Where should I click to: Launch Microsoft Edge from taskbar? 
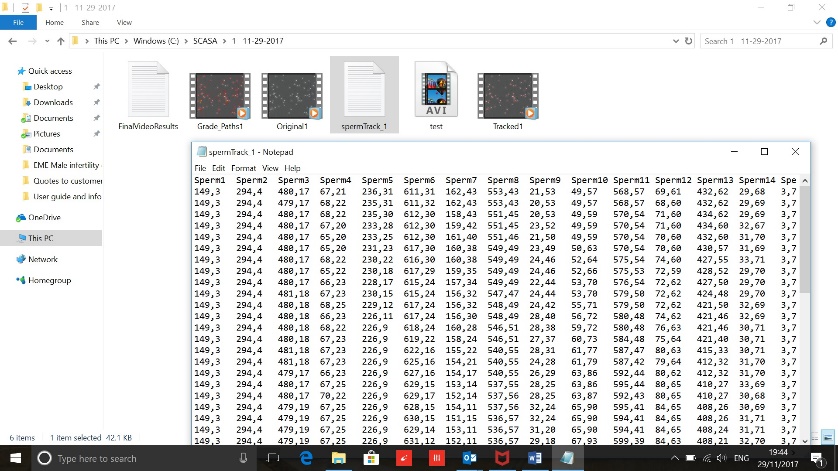[306, 458]
